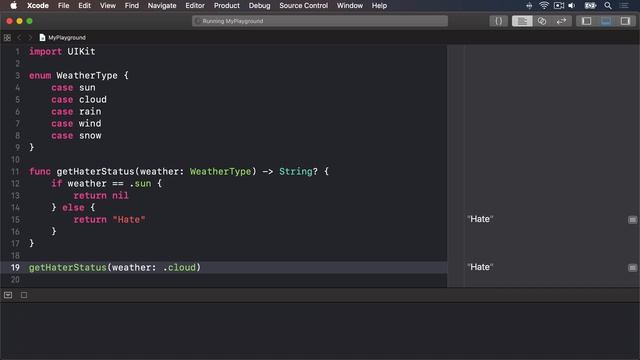
Task: Open Spotlight search
Action: click(608, 5)
